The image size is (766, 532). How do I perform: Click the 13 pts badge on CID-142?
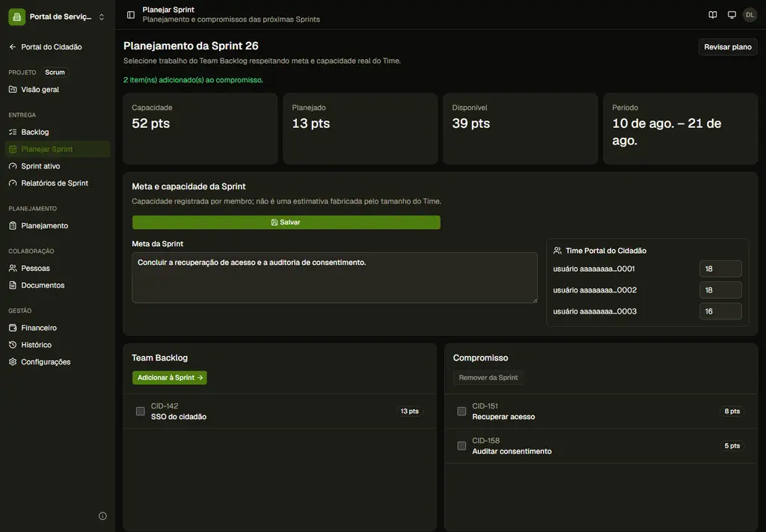409,412
